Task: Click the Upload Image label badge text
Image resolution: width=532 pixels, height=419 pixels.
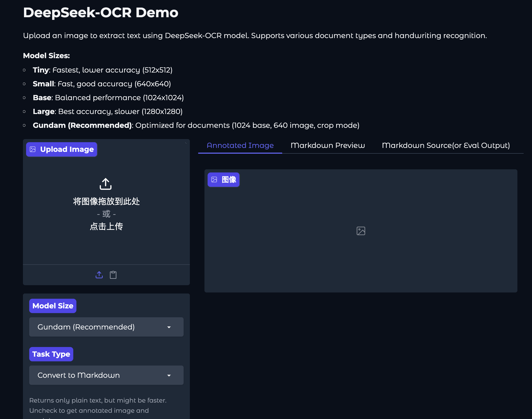Action: tap(67, 149)
